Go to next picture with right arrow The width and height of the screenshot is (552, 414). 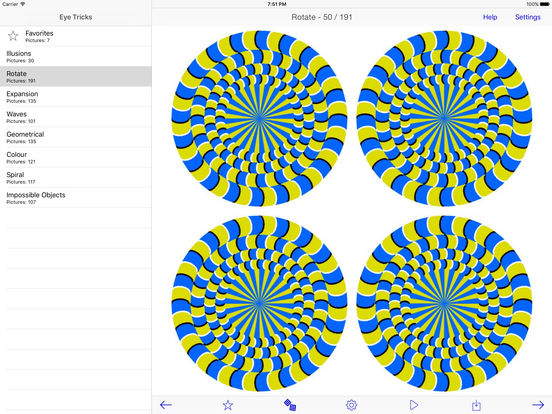(x=538, y=405)
